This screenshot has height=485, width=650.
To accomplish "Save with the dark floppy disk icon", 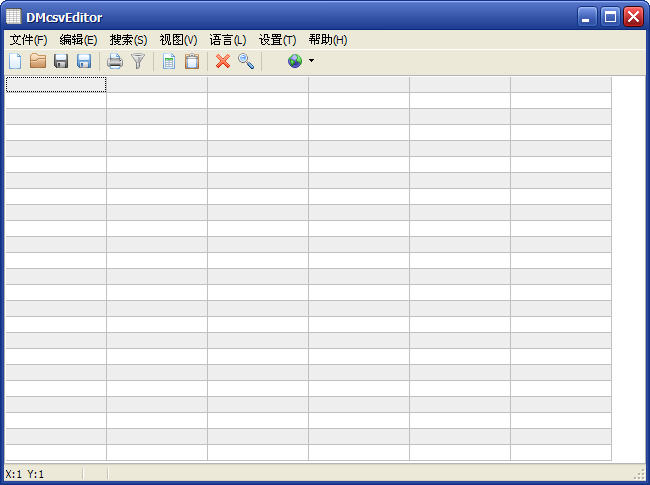I will pyautogui.click(x=61, y=61).
